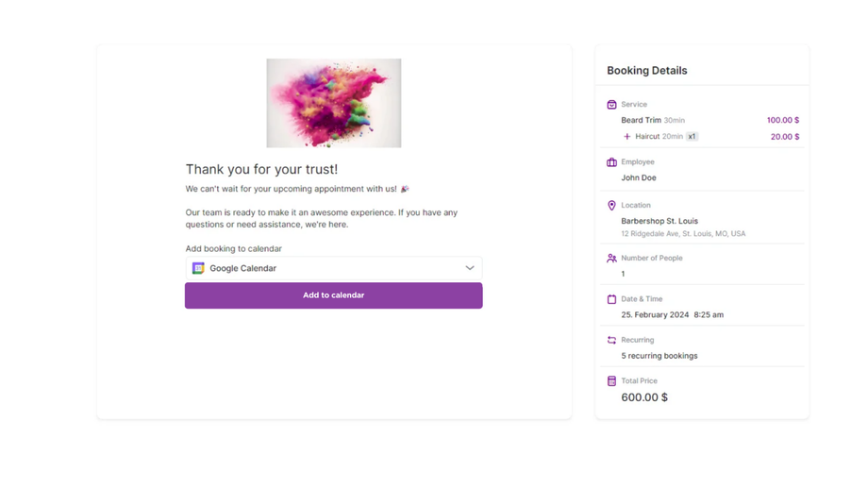Click the Recurring arrows icon
Viewport: 868px width, 488px height.
click(x=611, y=340)
